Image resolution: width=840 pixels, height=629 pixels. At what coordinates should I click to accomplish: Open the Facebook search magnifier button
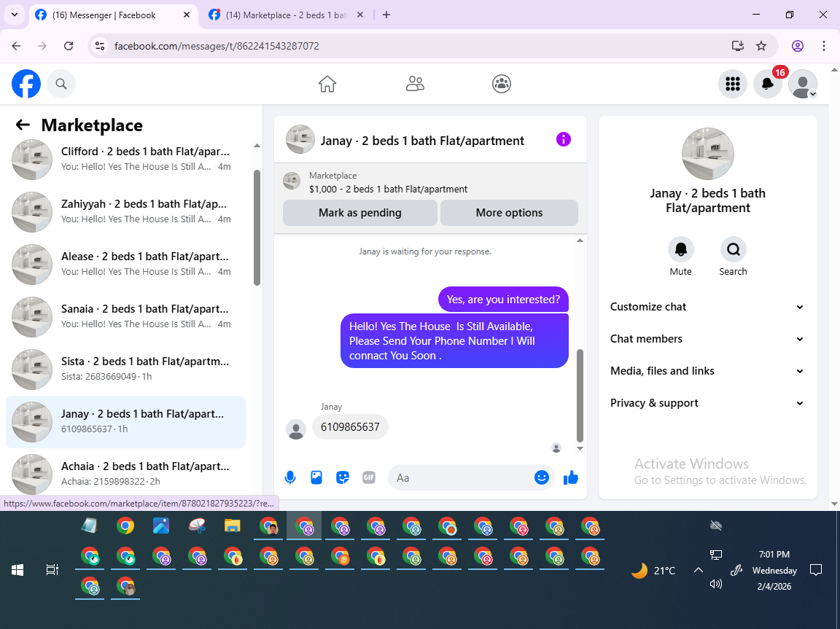pos(61,84)
